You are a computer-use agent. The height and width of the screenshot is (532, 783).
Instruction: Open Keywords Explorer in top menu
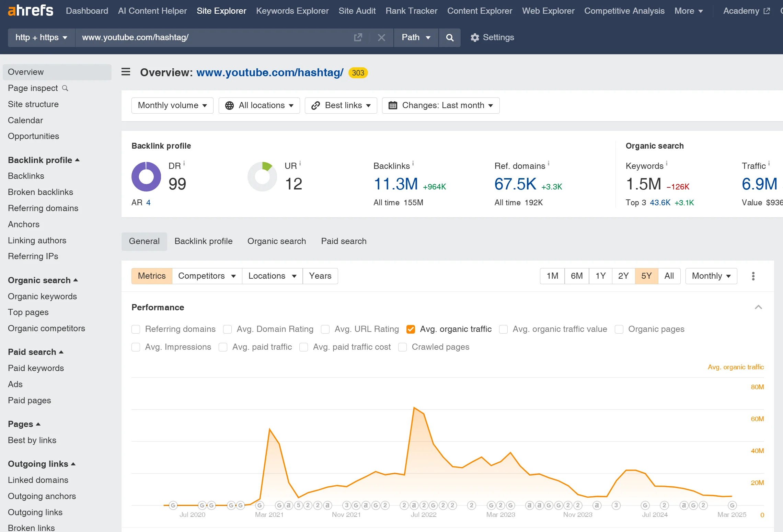(x=292, y=11)
